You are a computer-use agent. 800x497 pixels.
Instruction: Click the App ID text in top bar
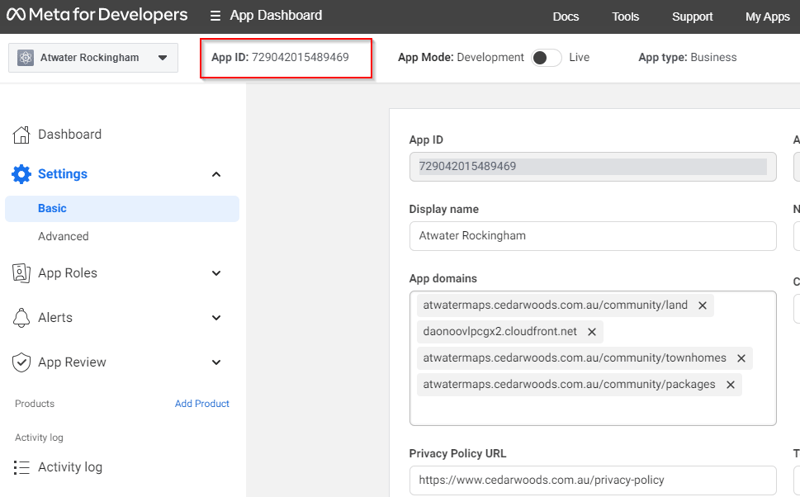pyautogui.click(x=280, y=57)
